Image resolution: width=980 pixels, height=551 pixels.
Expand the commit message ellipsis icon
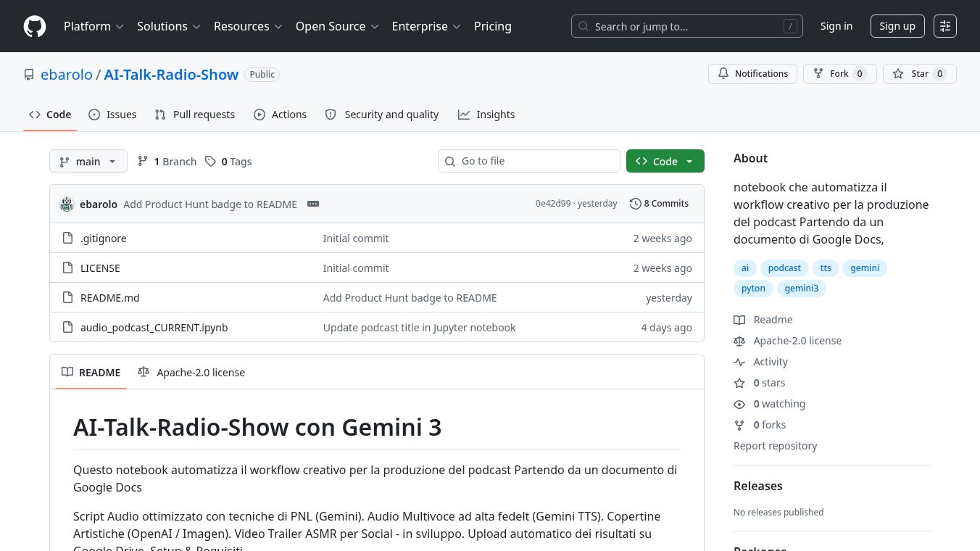coord(313,204)
